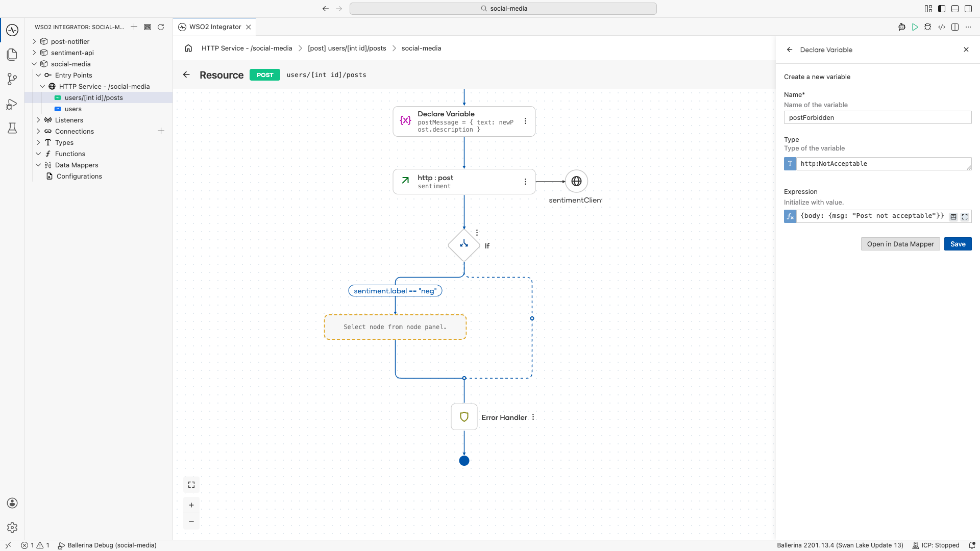Screen dimensions: 980x551
Task: Go back from Declare Variable panel
Action: 790,49
